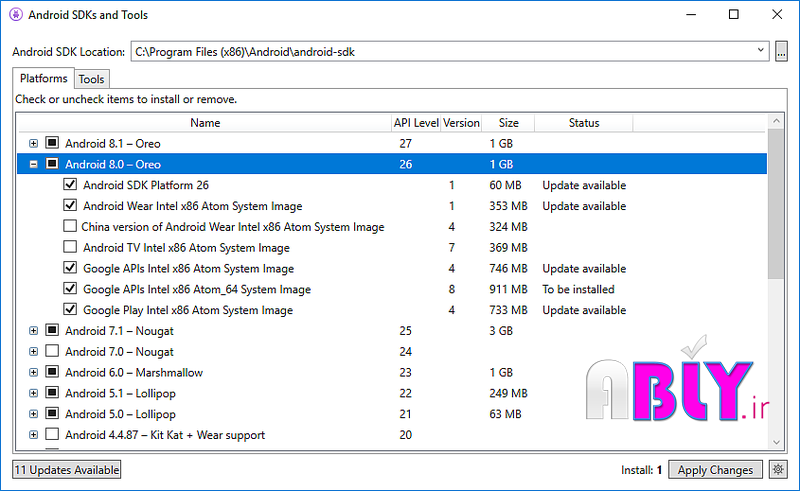
Task: Click the '911 MB' size cell
Action: [508, 289]
